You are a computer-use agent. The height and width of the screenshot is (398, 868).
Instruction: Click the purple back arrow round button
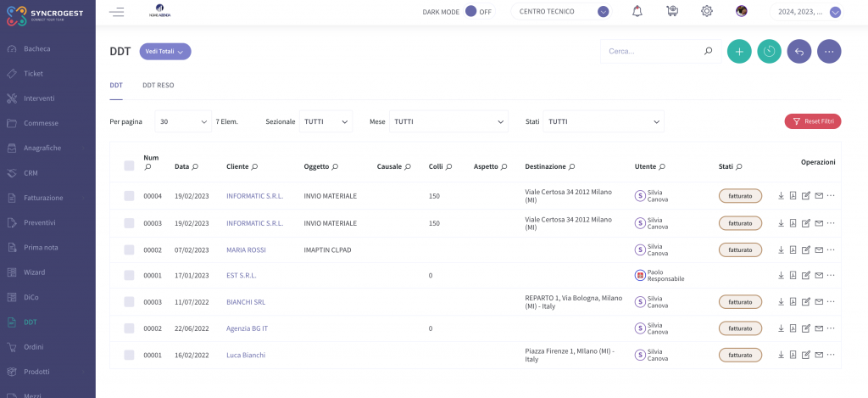pyautogui.click(x=798, y=52)
